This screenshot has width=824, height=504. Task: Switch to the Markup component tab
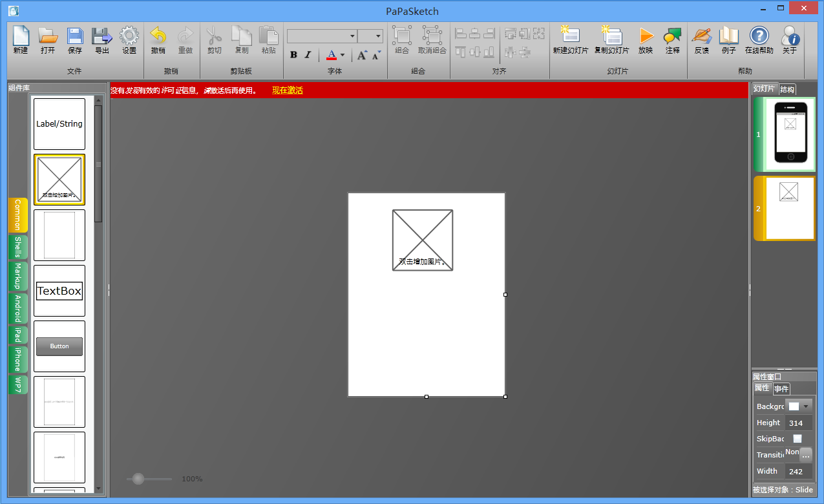18,277
